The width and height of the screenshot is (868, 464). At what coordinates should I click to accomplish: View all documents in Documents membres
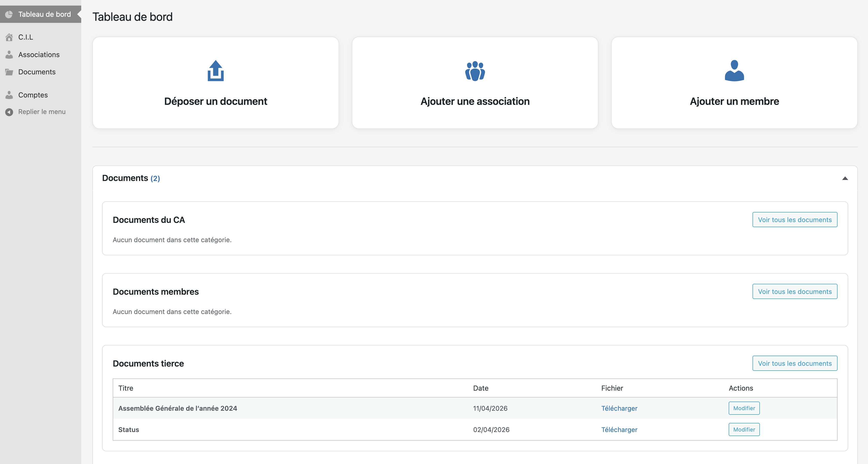795,291
